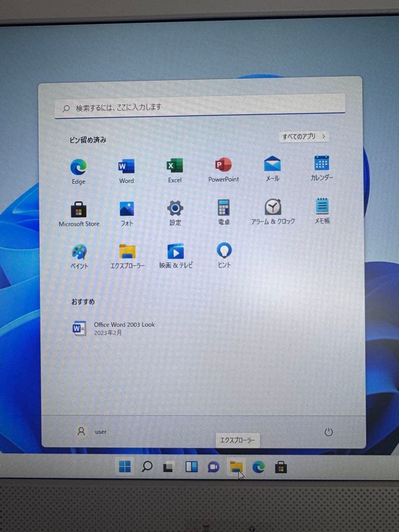Viewport: 399px width, 532px height.
Task: Open Word from the pinned apps
Action: pos(126,167)
